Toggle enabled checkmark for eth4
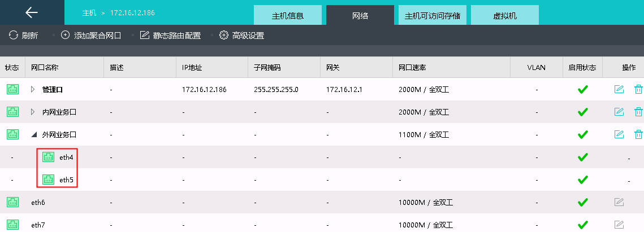The image size is (644, 232). [582, 157]
